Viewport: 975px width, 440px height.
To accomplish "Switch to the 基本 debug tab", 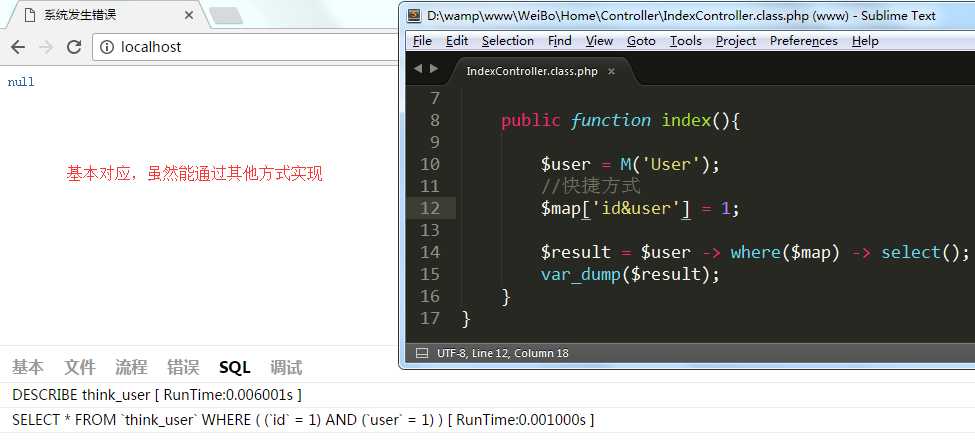I will [x=28, y=367].
